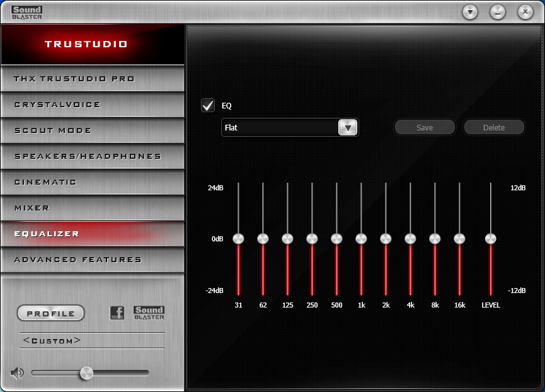545x392 pixels.
Task: Select Speakers/Headphones menu item
Action: click(x=93, y=156)
